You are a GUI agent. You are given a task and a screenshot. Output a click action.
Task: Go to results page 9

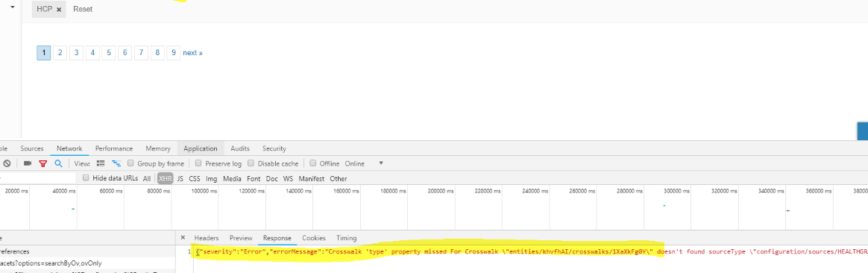click(x=174, y=53)
